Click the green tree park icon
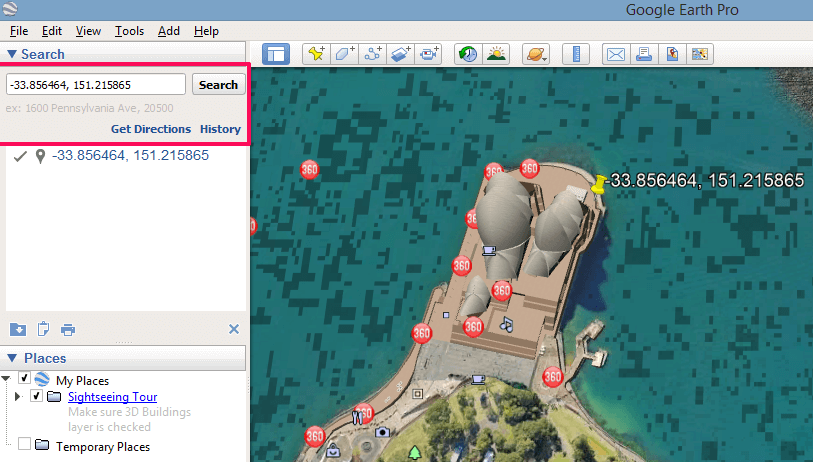 [x=414, y=453]
